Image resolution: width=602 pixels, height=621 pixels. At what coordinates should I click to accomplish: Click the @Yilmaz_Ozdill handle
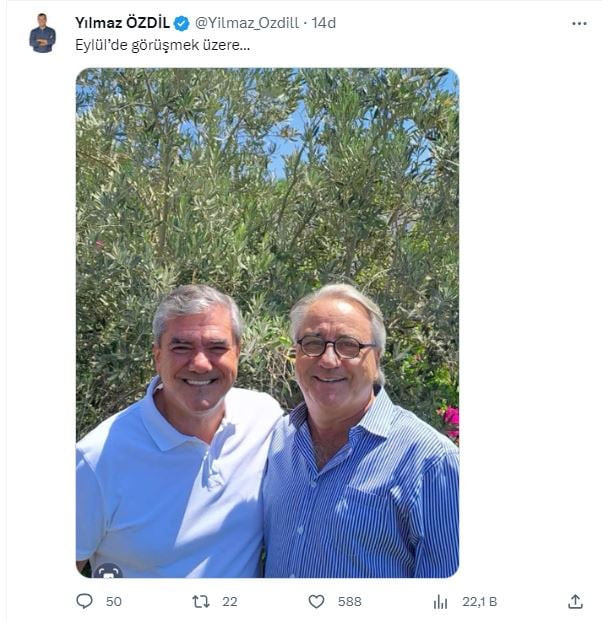[x=249, y=23]
